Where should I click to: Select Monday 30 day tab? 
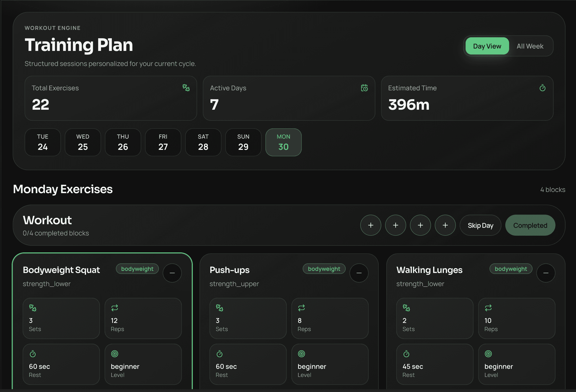point(283,142)
